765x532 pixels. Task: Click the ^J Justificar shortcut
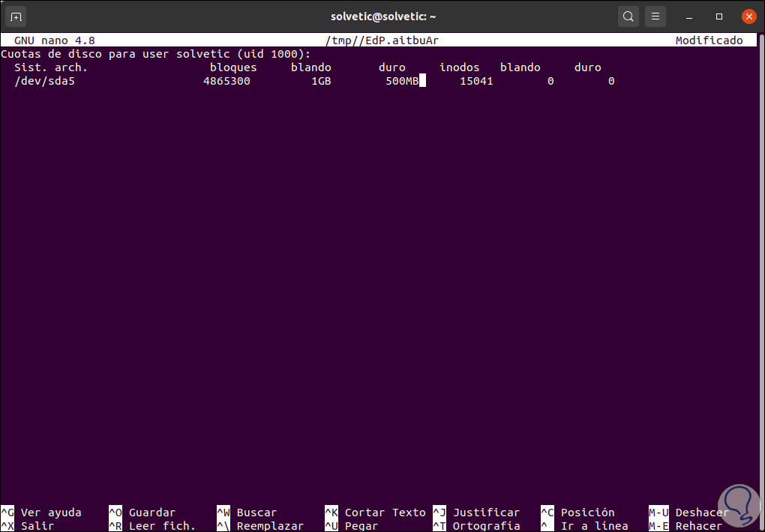click(x=476, y=513)
